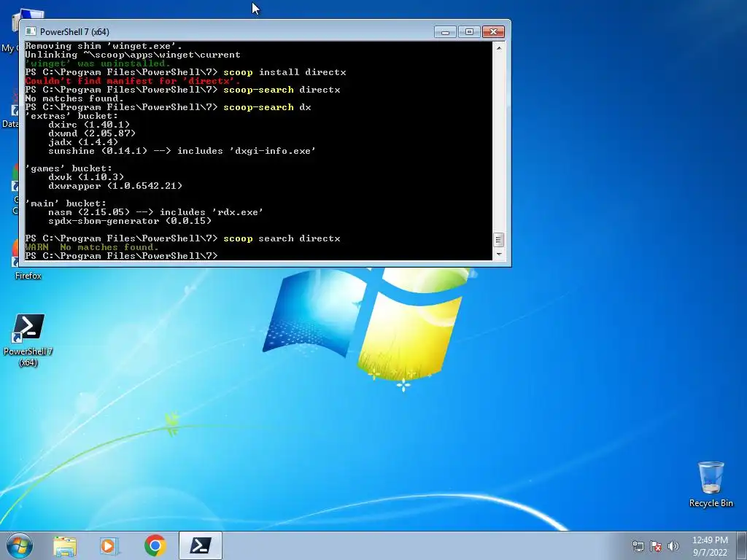Screen dimensions: 747x560
Task: Open Google Chrome from the taskbar
Action: click(x=155, y=545)
